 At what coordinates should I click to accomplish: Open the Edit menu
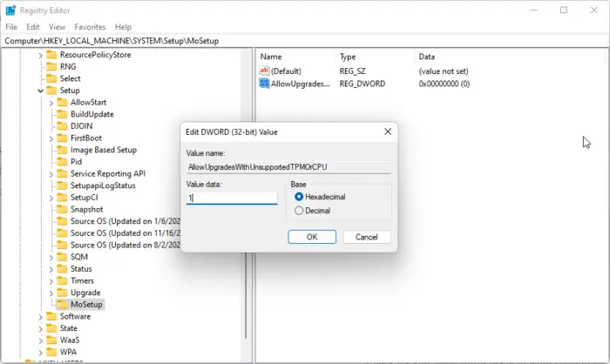click(33, 27)
